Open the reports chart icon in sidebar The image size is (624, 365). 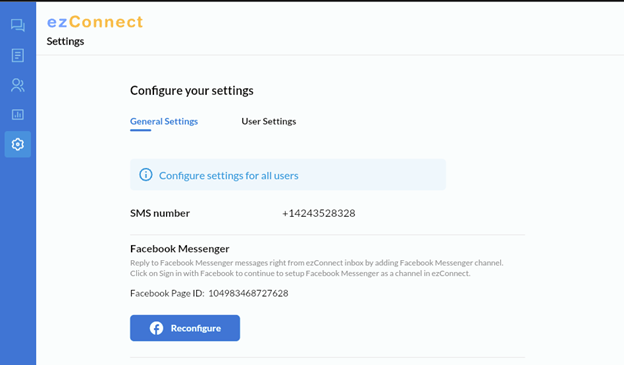[18, 115]
